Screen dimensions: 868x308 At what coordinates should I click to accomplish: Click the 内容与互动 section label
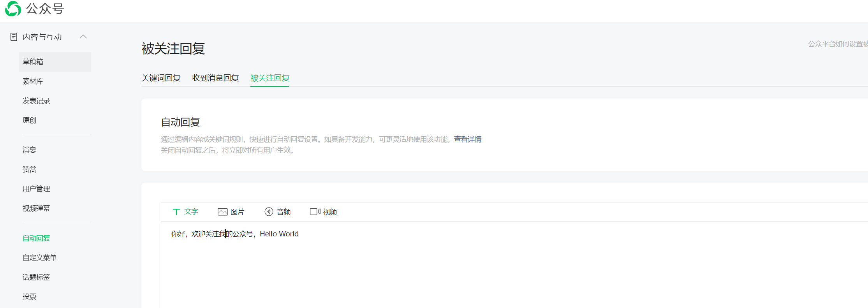[x=42, y=37]
